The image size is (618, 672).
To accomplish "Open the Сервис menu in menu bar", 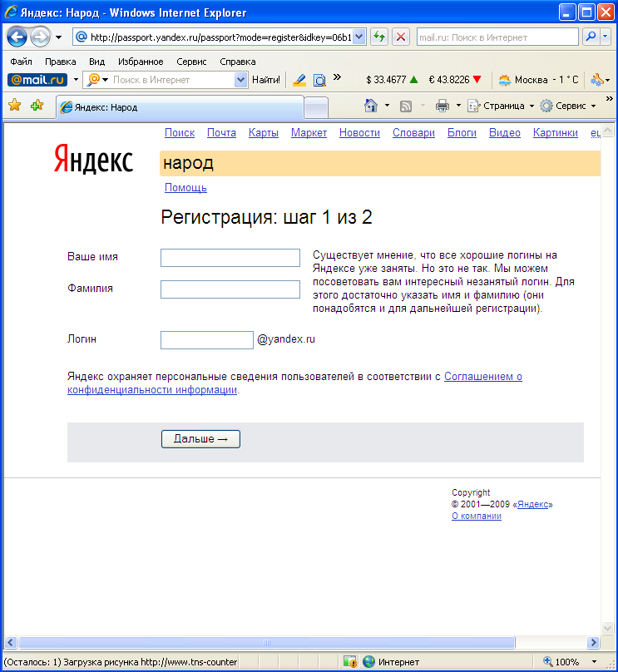I will (x=191, y=62).
